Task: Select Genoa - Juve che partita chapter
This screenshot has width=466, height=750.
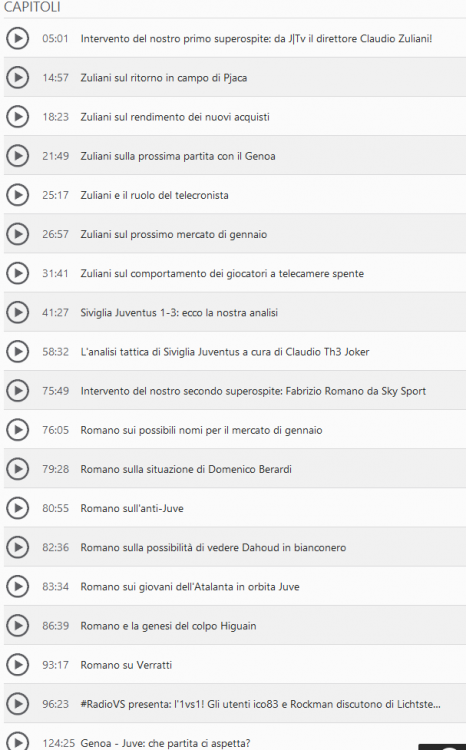Action: click(x=165, y=743)
